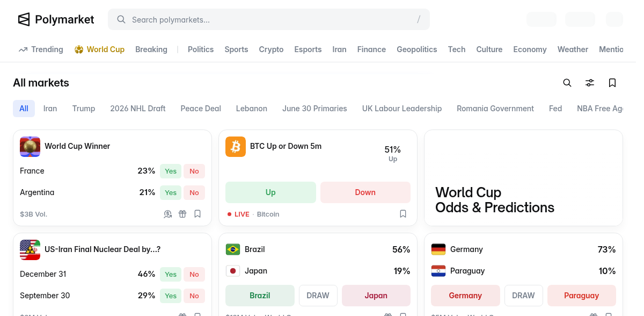The image size is (644, 316).
Task: Click the World Cup Winner comments icon
Action: 168,214
